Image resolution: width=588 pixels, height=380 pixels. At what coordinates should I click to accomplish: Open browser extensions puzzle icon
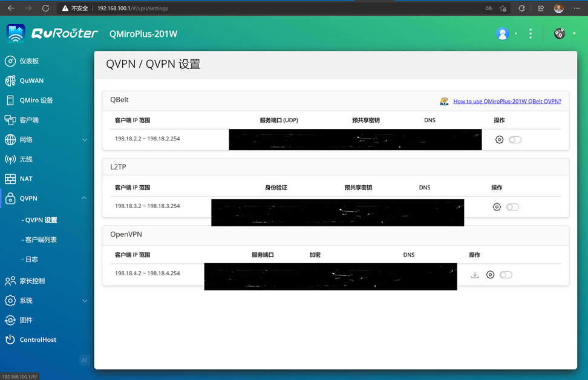click(521, 8)
